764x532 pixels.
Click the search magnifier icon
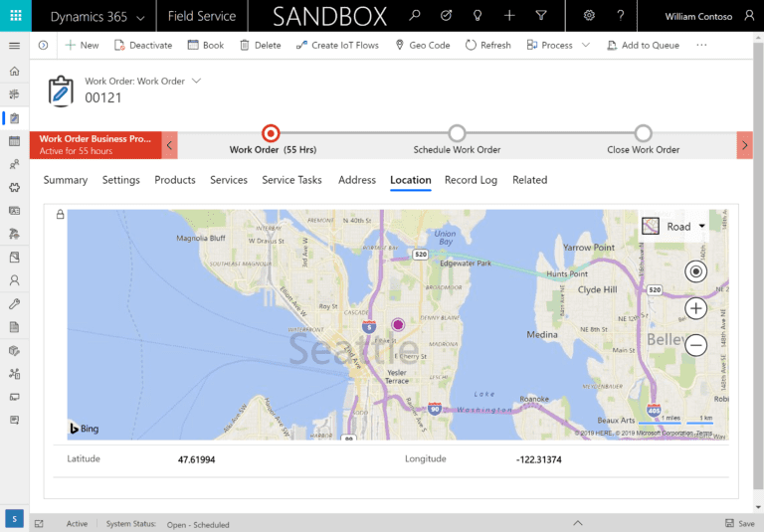click(415, 16)
